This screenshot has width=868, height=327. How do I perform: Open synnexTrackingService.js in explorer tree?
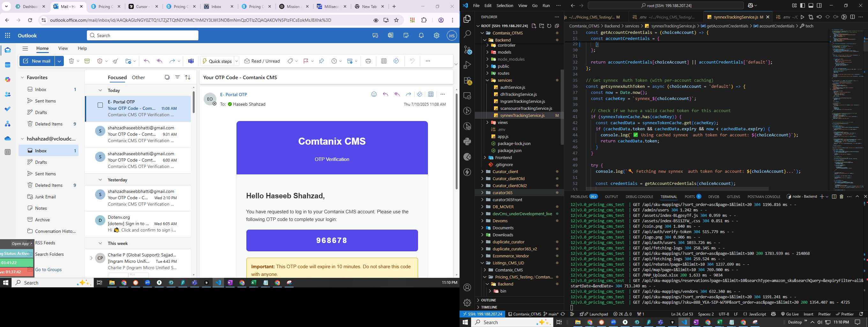[522, 115]
